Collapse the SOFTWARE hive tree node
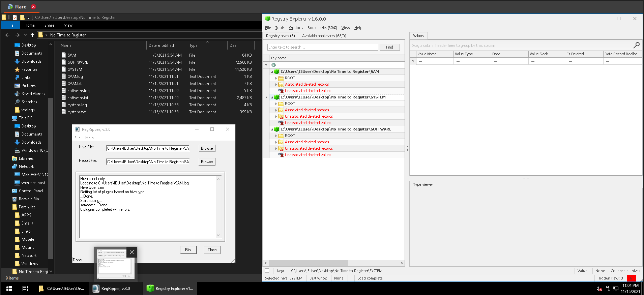The image size is (644, 295). (x=272, y=129)
